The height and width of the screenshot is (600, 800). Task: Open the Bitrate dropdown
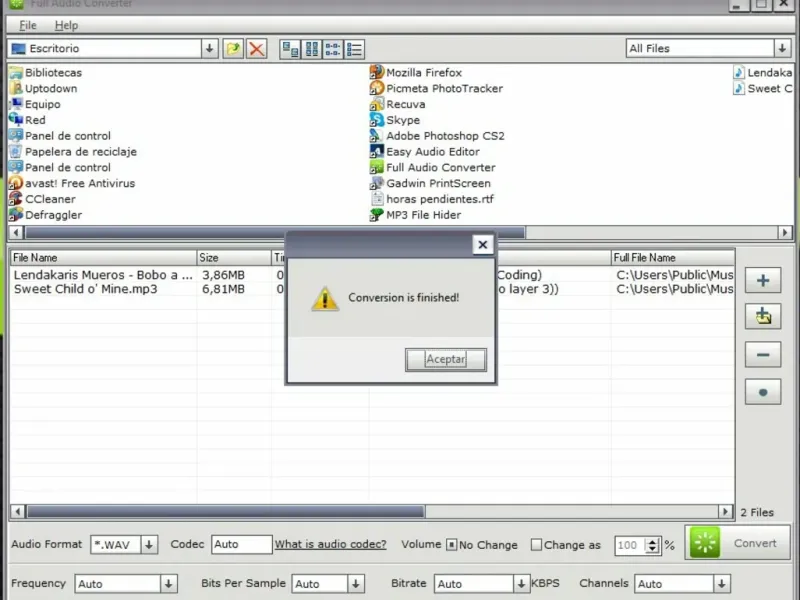pos(521,584)
